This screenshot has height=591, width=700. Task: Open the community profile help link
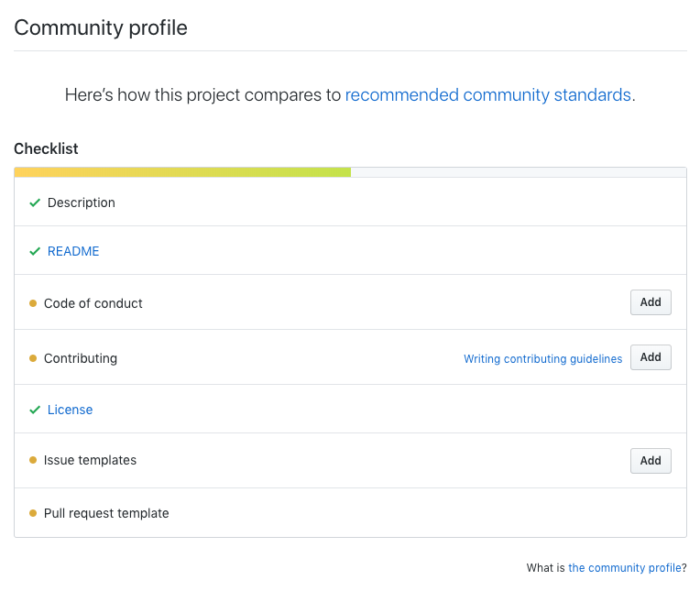coord(624,568)
